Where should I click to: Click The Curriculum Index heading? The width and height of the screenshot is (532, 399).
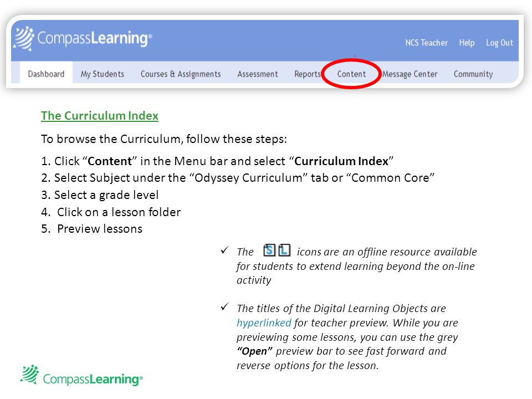point(100,116)
